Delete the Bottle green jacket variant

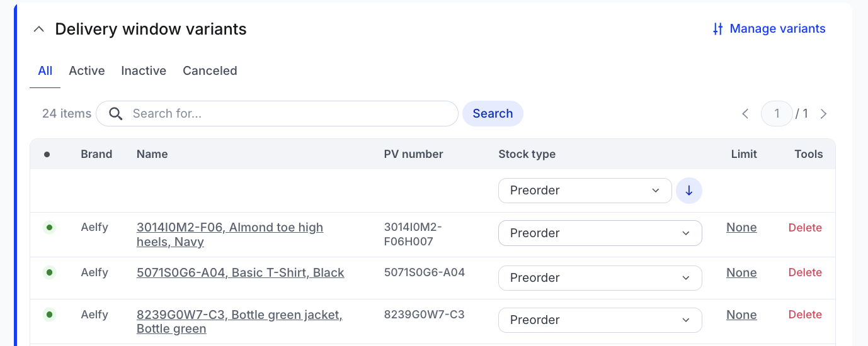(x=805, y=315)
